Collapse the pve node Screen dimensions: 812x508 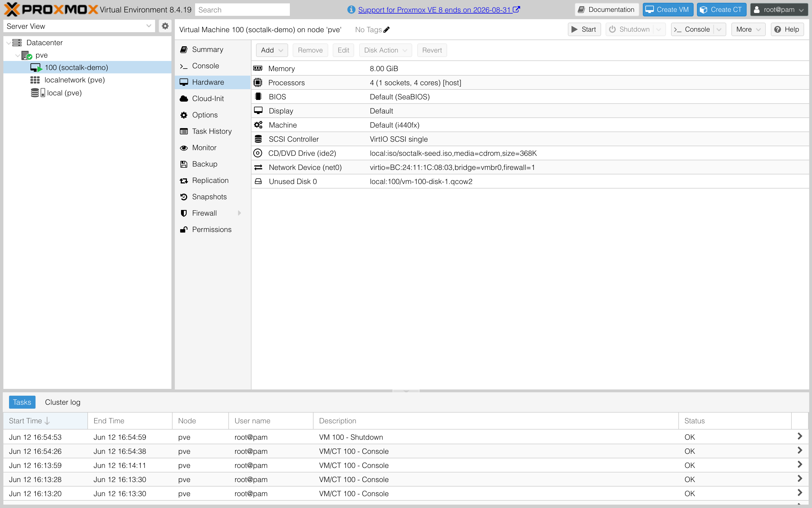(17, 55)
